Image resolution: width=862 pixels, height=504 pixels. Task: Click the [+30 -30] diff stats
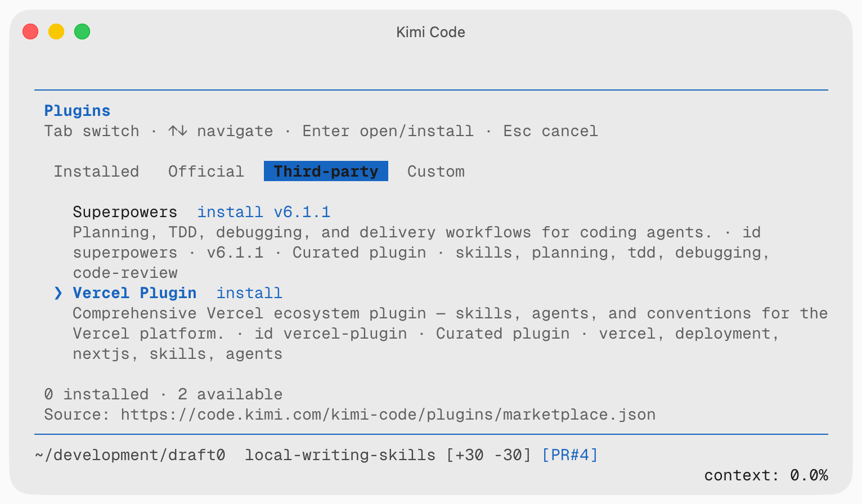[x=488, y=454]
